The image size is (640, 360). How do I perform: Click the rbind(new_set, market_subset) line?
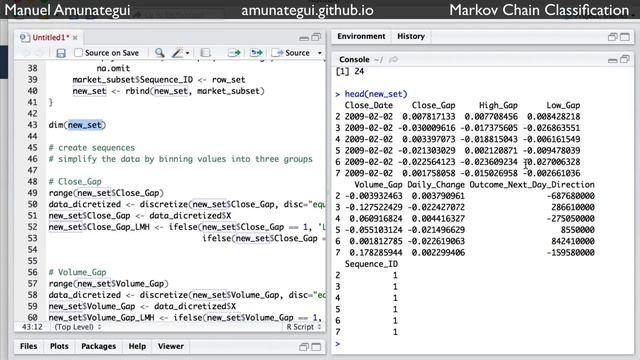click(x=169, y=91)
